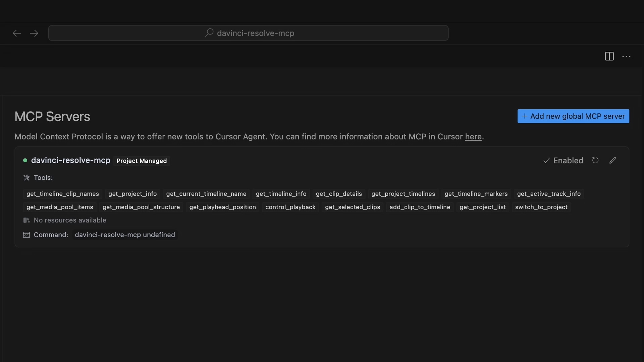Select the get_playhead_position tool tag
644x362 pixels.
click(222, 207)
